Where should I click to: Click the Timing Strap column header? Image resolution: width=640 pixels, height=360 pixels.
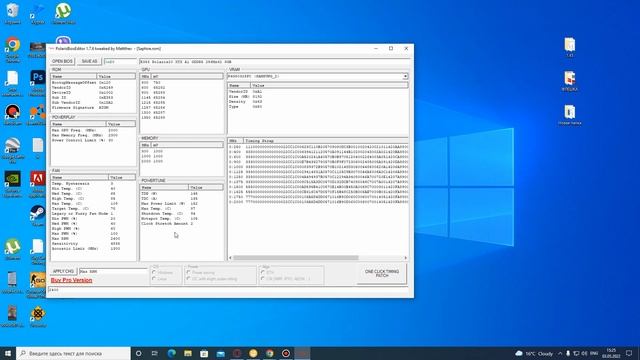[x=326, y=140]
